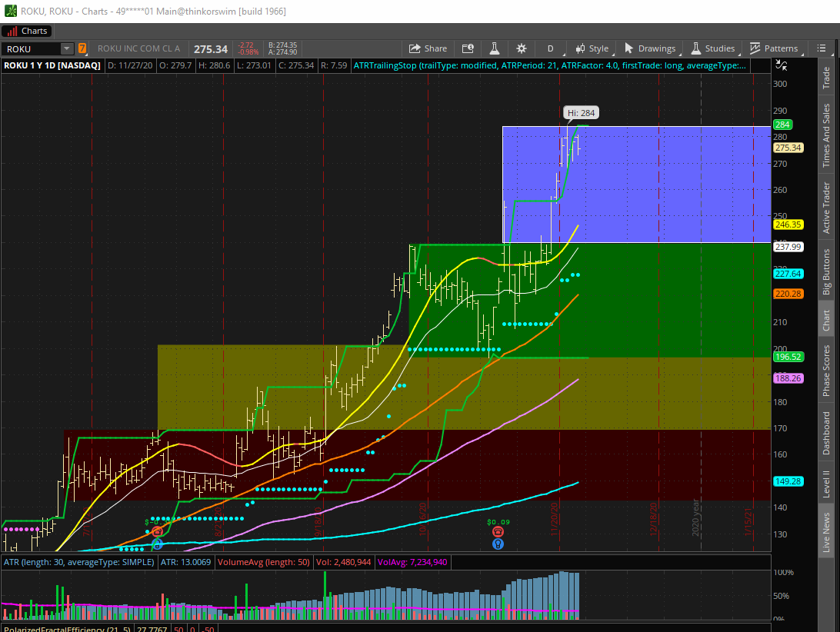
Task: Click the ATRTrailingStop study label
Action: 550,65
